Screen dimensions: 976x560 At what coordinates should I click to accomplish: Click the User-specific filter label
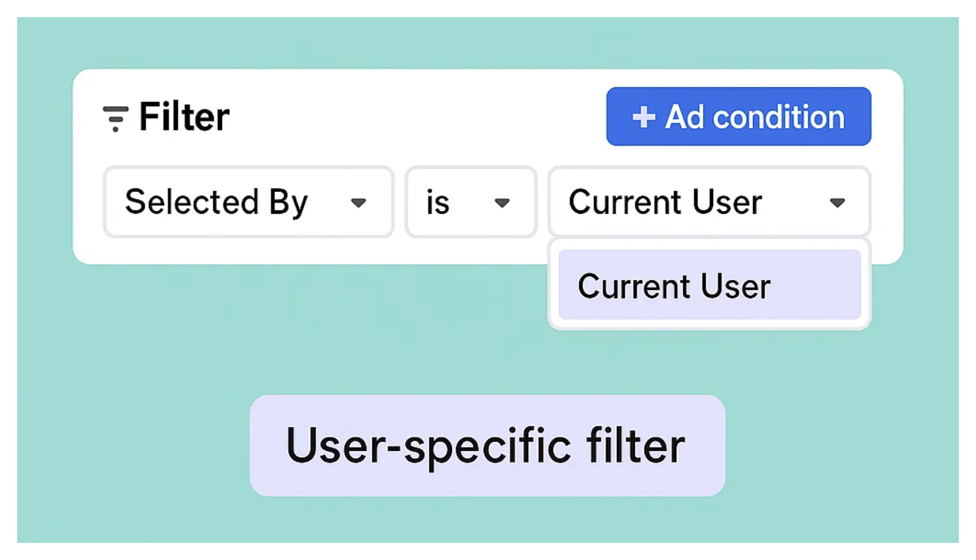pos(487,446)
